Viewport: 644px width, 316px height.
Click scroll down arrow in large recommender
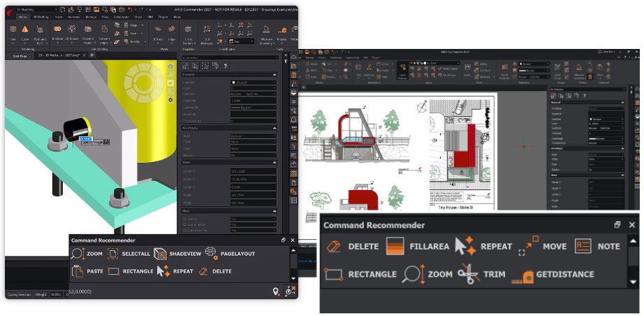[x=633, y=282]
